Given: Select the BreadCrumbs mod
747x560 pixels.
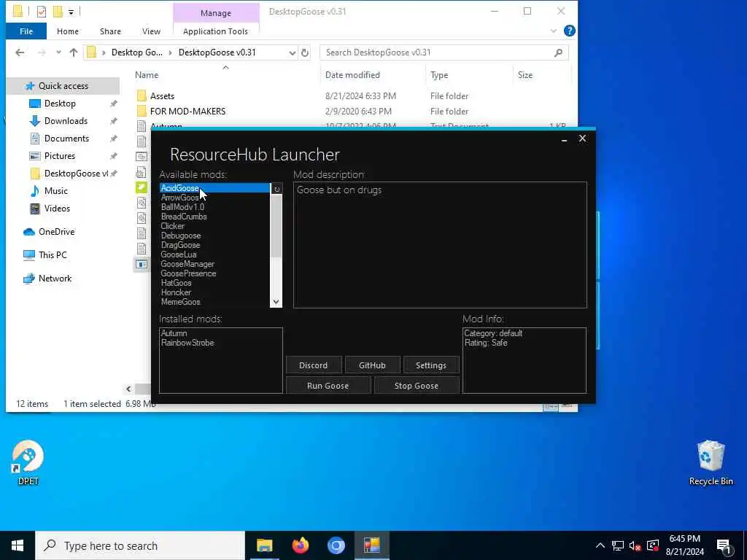Looking at the screenshot, I should tap(184, 217).
